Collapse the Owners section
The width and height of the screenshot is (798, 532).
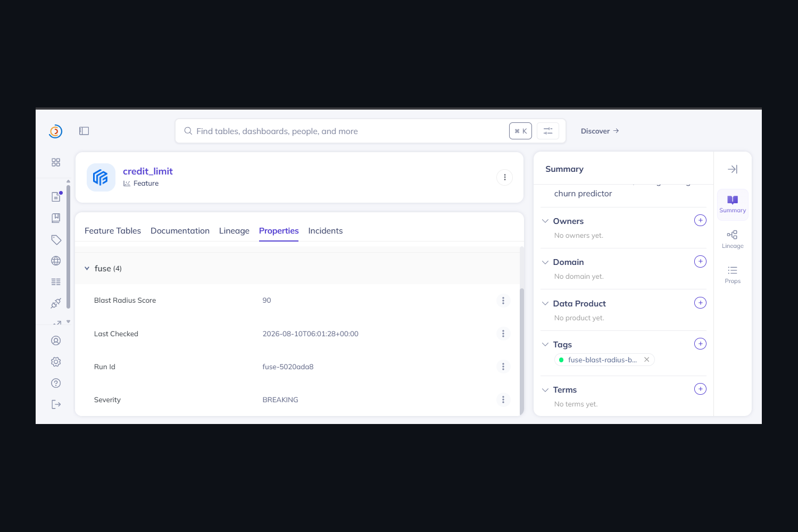[545, 221]
